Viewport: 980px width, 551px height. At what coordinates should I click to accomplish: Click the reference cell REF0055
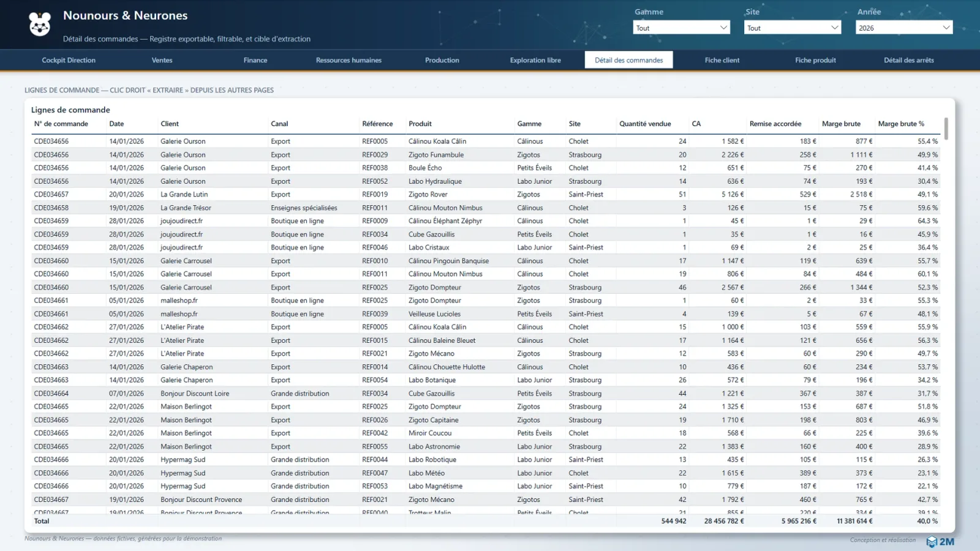tap(375, 447)
